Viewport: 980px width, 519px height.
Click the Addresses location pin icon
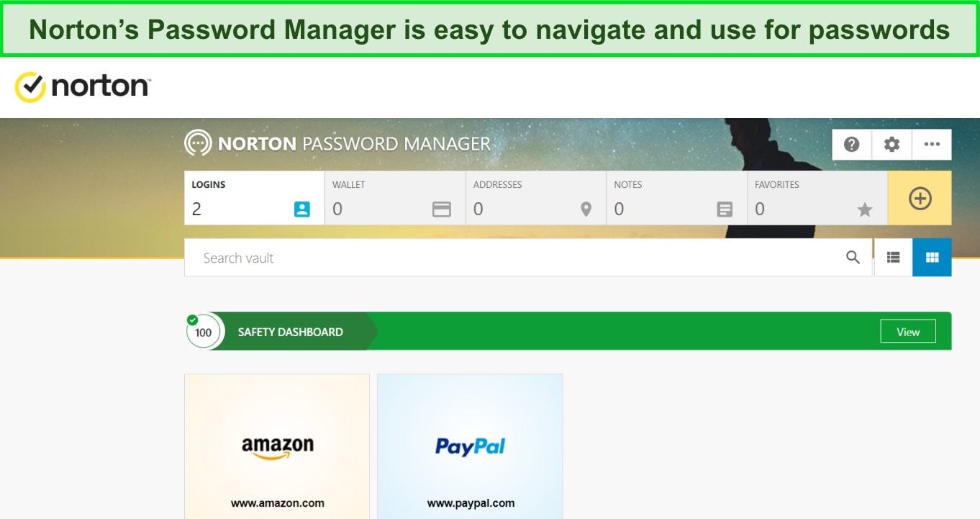coord(586,209)
